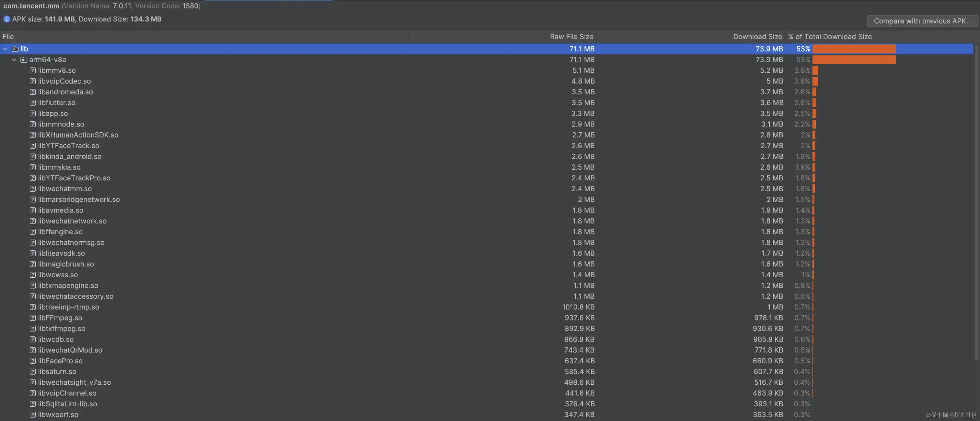Click the file icon for libwcdb.so
This screenshot has height=421, width=980.
pyautogui.click(x=33, y=339)
